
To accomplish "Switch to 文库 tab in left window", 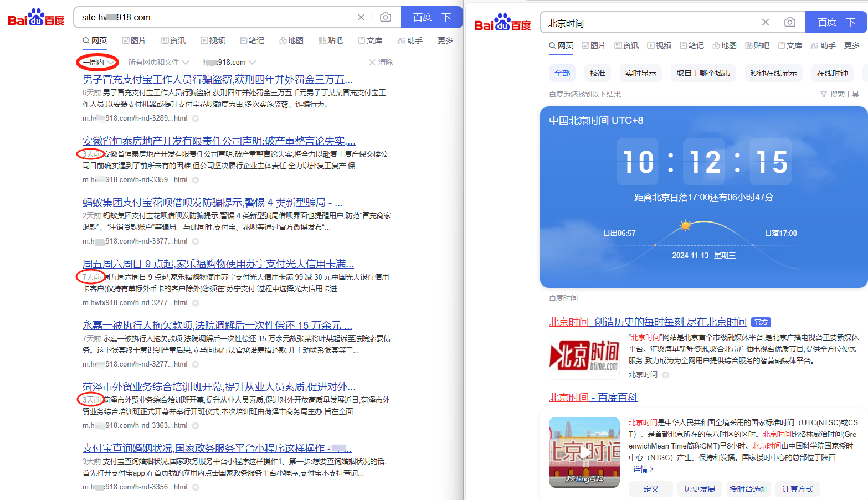I will click(370, 40).
